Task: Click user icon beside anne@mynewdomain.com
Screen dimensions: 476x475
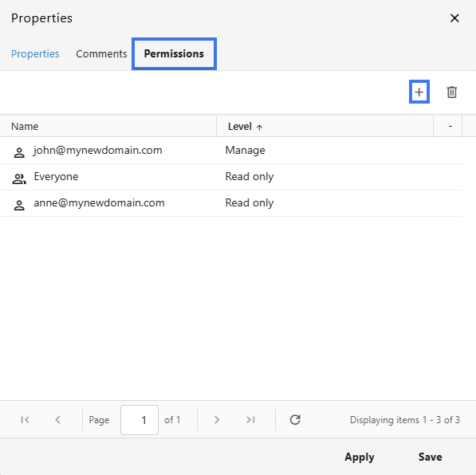Action: pyautogui.click(x=19, y=205)
